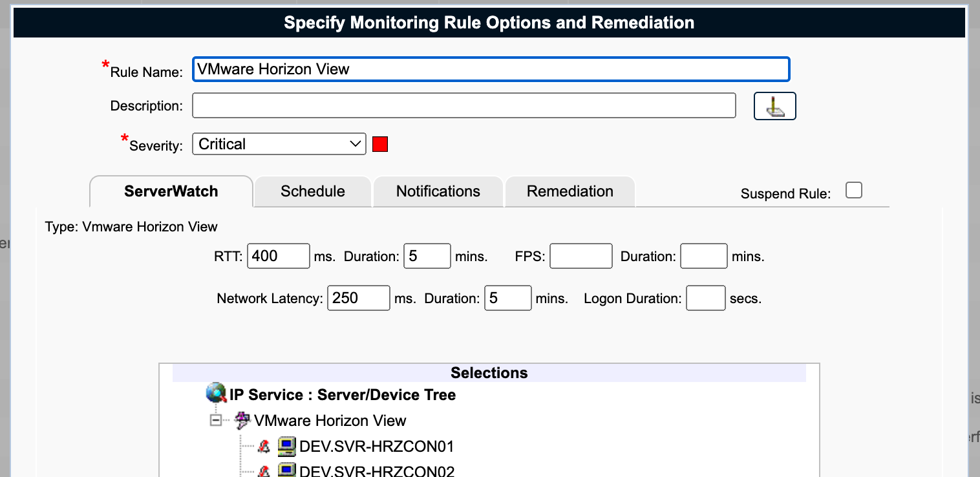The height and width of the screenshot is (477, 980).
Task: Click the RTT value field
Action: tap(279, 256)
